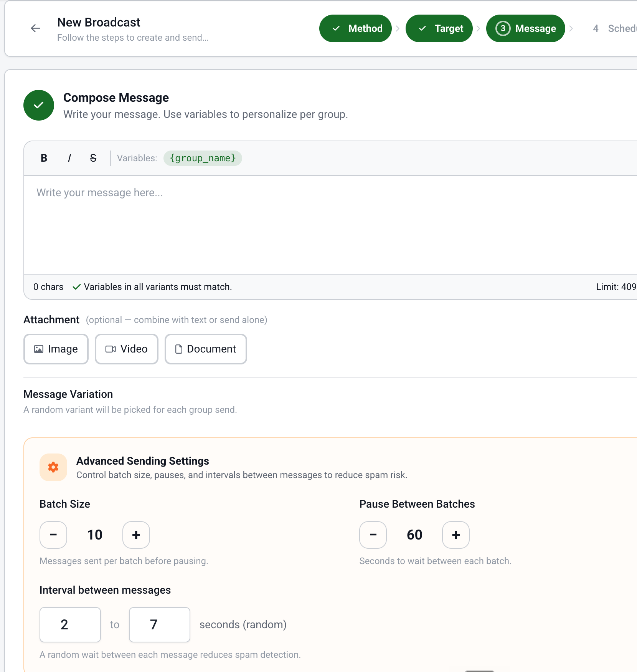Open the Method step

point(355,28)
